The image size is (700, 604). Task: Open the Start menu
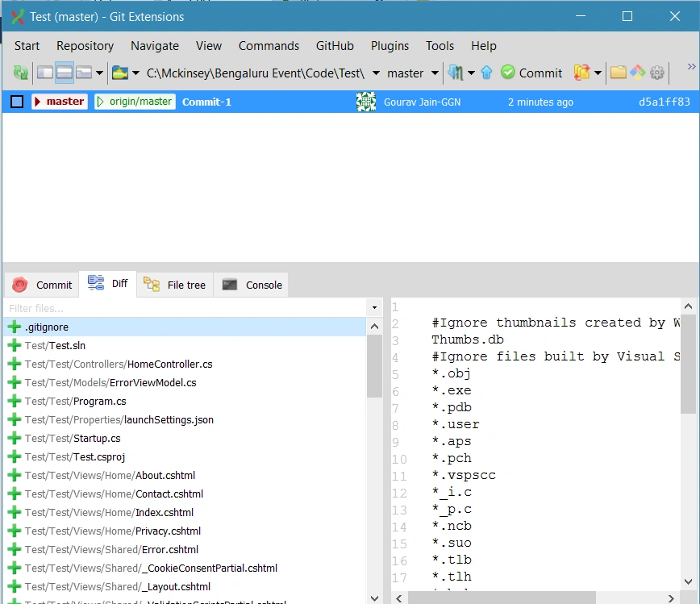coord(27,45)
